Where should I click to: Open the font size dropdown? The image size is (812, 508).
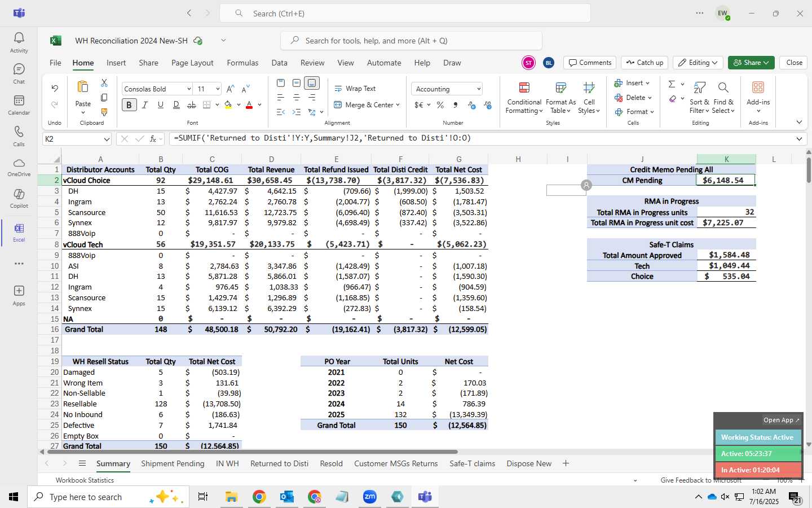(217, 89)
